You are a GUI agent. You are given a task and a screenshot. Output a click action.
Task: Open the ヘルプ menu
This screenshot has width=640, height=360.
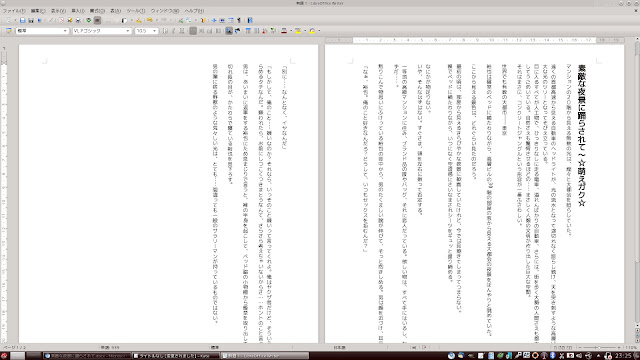click(194, 11)
